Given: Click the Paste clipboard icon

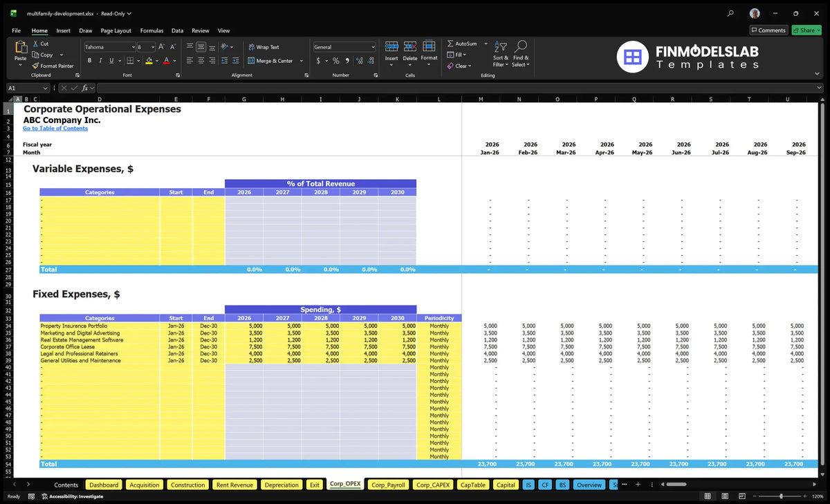Looking at the screenshot, I should pyautogui.click(x=20, y=48).
